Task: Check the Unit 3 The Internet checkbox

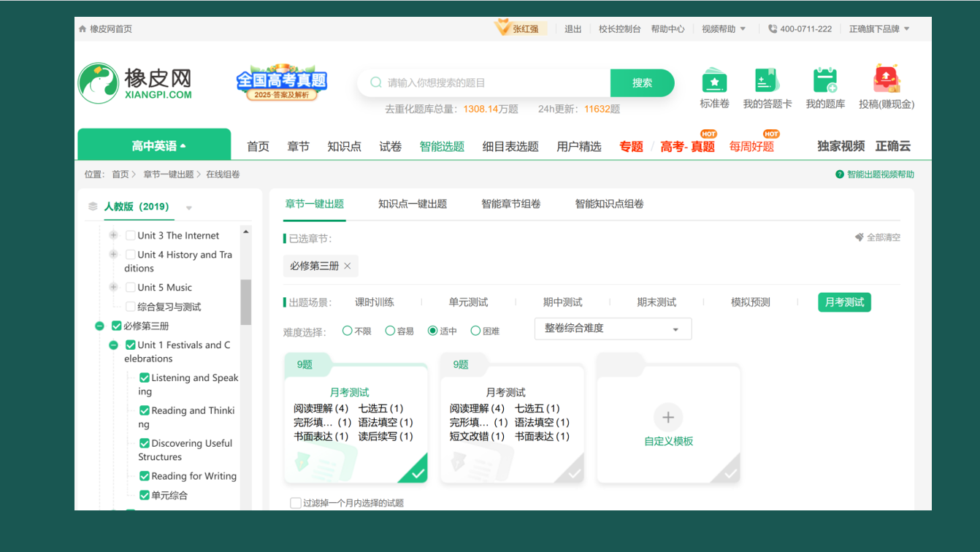Action: (x=131, y=236)
